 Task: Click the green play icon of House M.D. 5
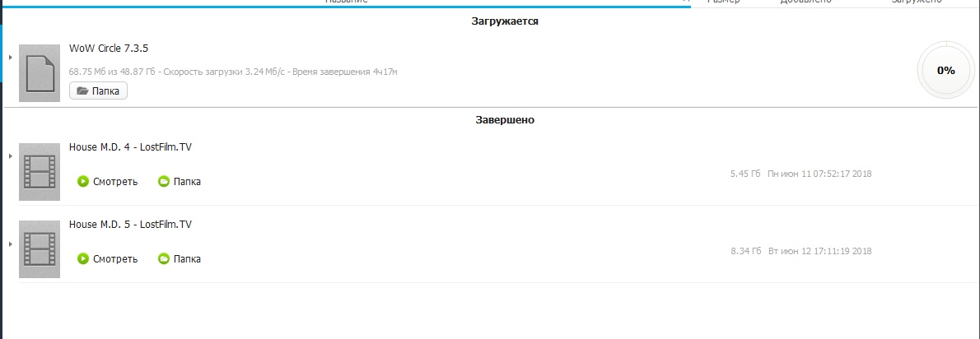[x=83, y=258]
